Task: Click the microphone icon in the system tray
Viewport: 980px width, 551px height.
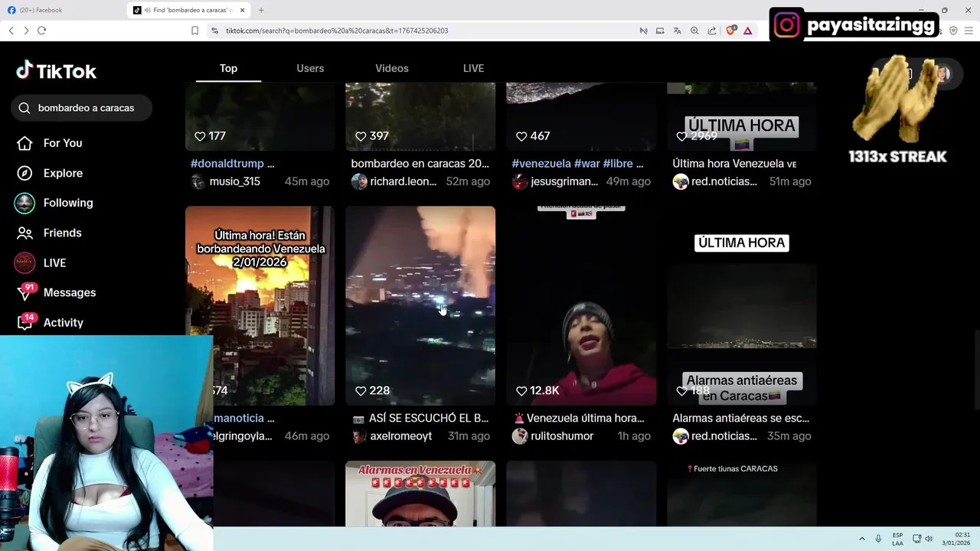Action: click(x=878, y=539)
